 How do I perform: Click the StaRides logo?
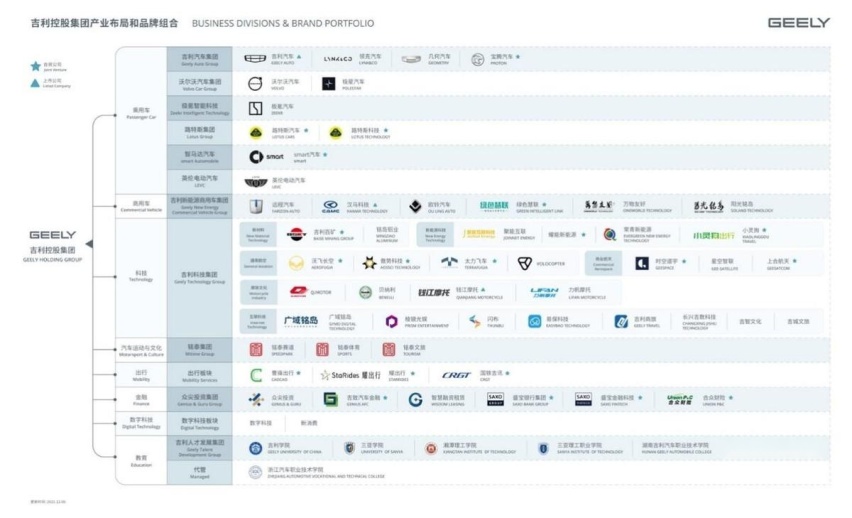click(x=350, y=375)
